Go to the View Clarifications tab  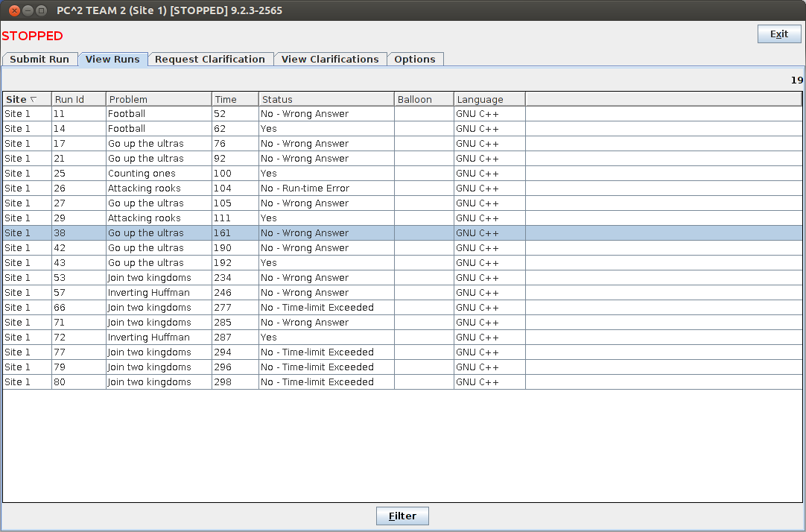330,60
